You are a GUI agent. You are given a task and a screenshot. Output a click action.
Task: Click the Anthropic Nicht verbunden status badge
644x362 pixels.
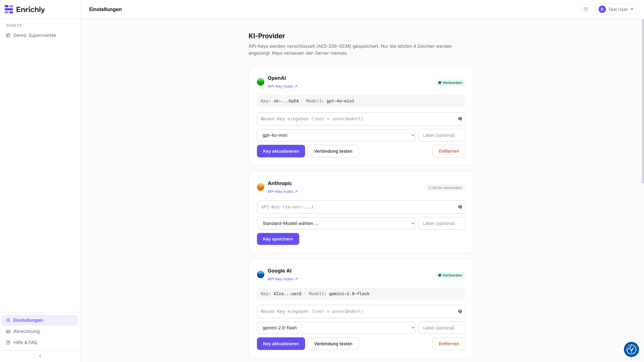click(x=445, y=188)
